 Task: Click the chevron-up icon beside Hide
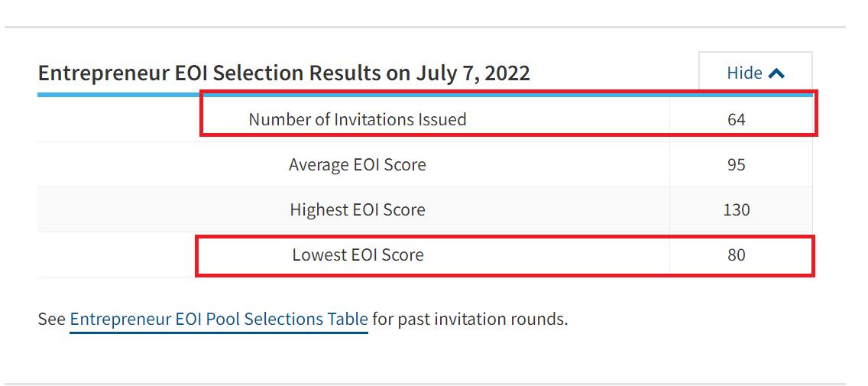(x=777, y=73)
